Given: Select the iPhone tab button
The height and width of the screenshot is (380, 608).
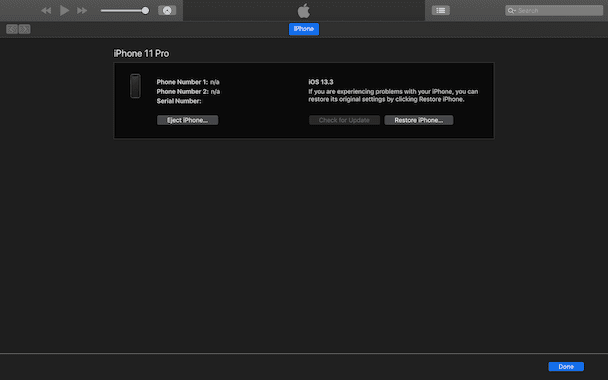Looking at the screenshot, I should pyautogui.click(x=304, y=29).
